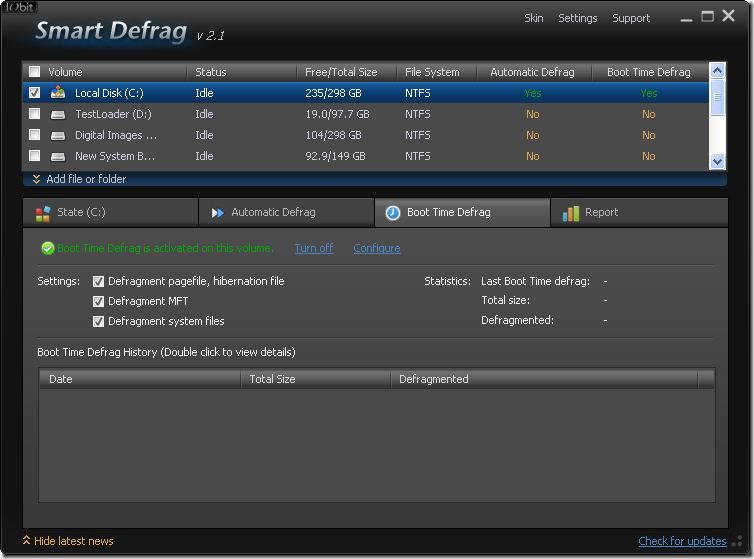Image resolution: width=754 pixels, height=559 pixels.
Task: Click the Automatic Defrag play arrows icon
Action: pos(218,213)
